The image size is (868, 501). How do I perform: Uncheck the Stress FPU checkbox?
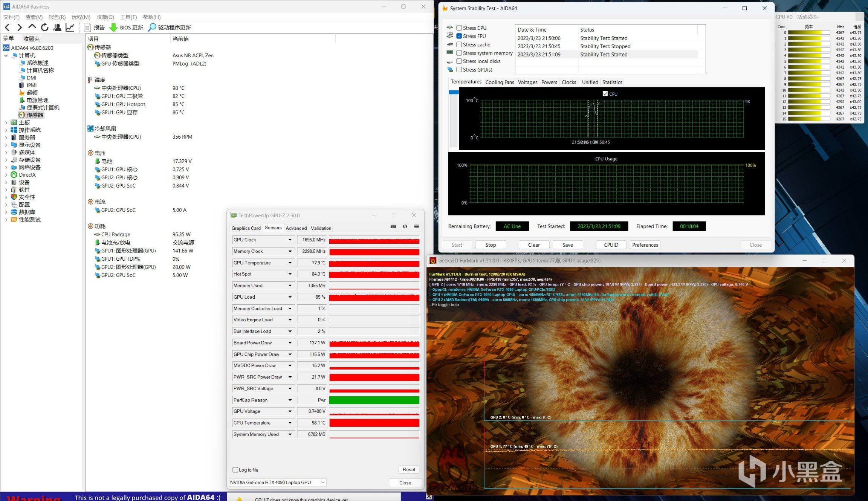(x=459, y=36)
